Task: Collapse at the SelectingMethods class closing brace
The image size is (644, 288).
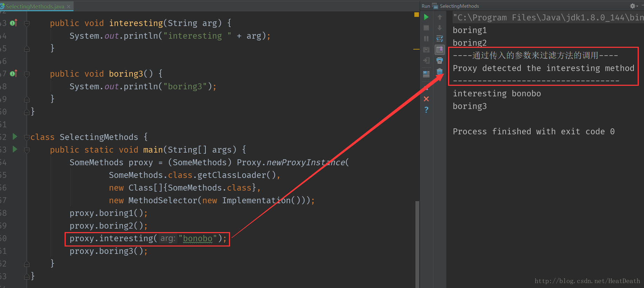Action: (x=27, y=276)
